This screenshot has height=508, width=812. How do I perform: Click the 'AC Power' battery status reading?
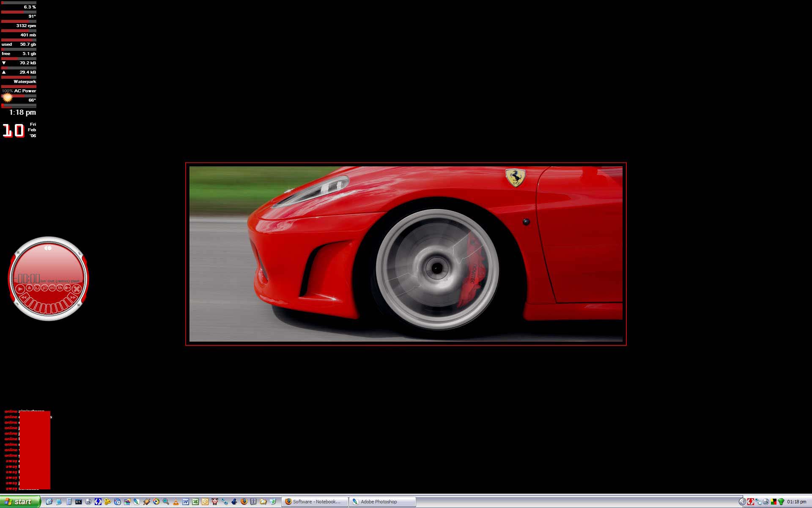(25, 91)
